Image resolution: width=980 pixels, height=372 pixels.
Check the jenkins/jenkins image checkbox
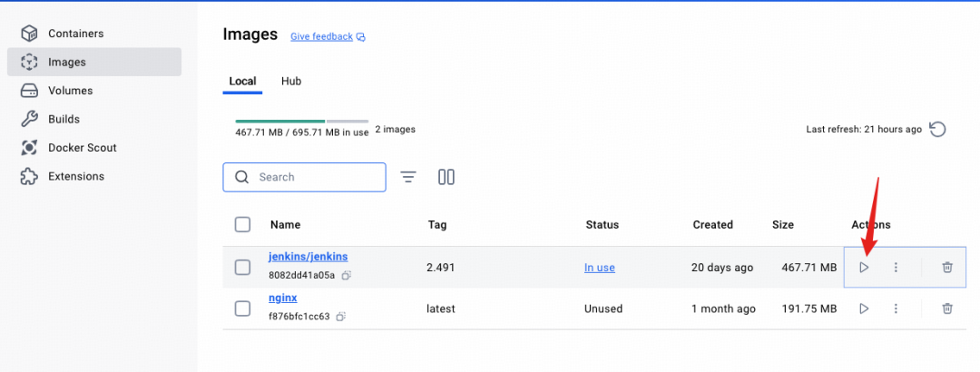click(242, 268)
